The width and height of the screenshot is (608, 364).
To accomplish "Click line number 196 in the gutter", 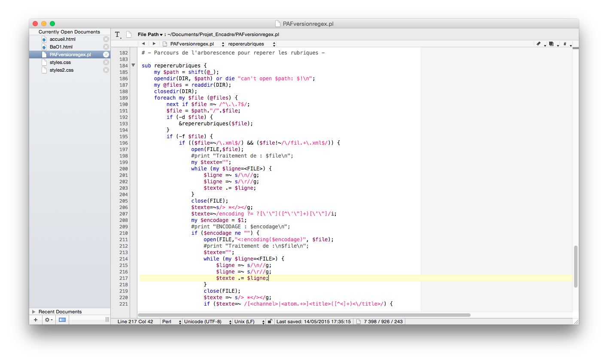I will [x=124, y=143].
